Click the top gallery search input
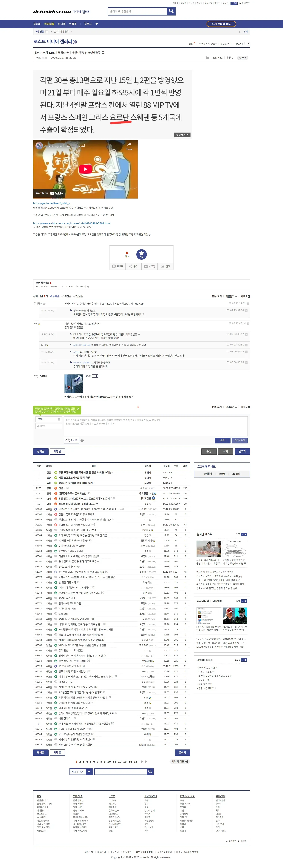This screenshot has width=283, height=868. coord(138,11)
